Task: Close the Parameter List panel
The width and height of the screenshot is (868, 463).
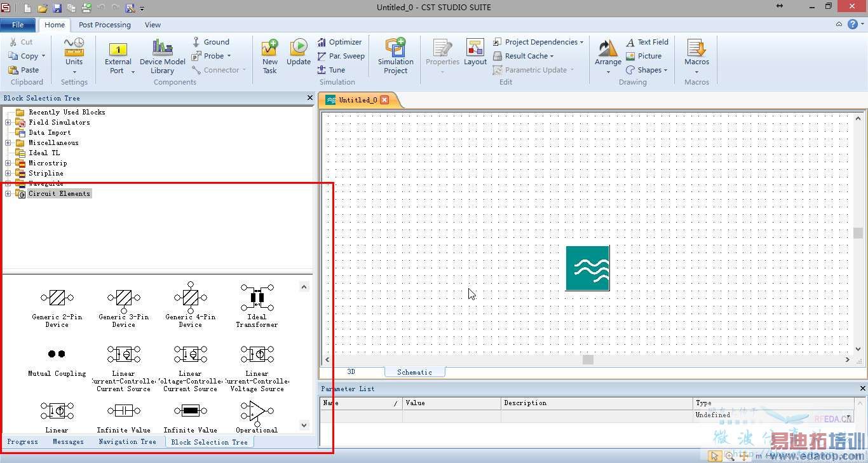Action: (862, 389)
